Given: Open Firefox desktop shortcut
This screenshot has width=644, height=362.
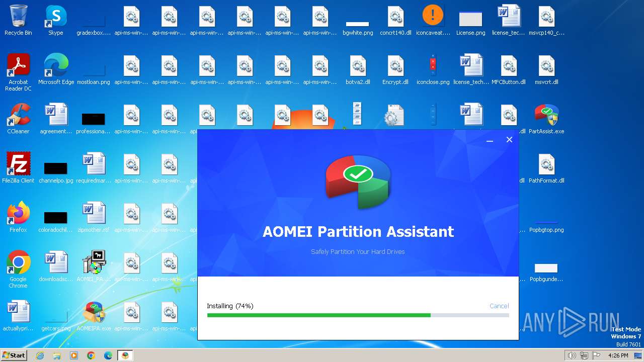Looking at the screenshot, I should click(x=18, y=218).
